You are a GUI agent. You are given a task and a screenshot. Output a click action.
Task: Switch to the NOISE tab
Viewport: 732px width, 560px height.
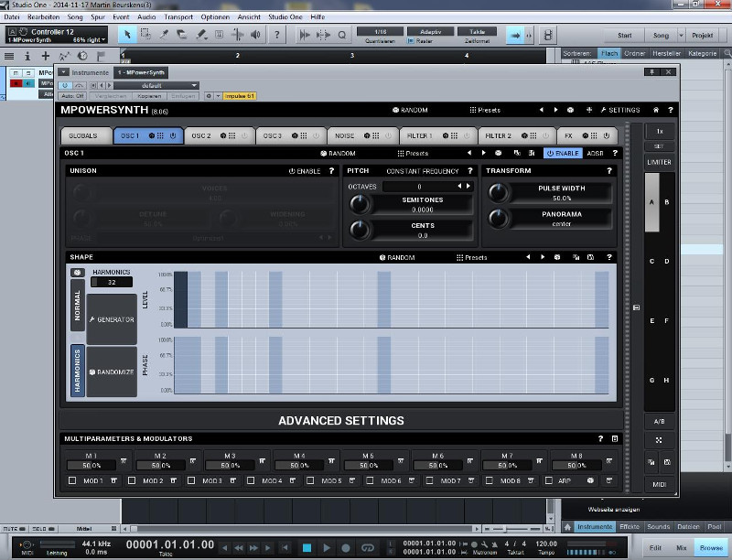[x=362, y=135]
